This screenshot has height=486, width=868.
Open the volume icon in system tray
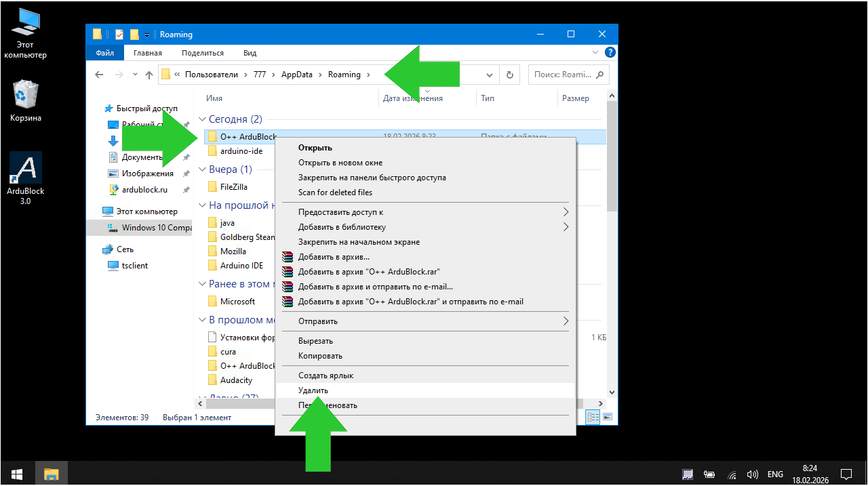[752, 474]
